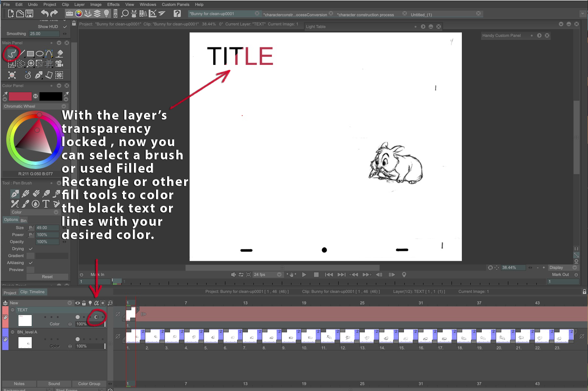The image size is (588, 391).
Task: Toggle the AAliasing checkmark
Action: [x=31, y=263]
